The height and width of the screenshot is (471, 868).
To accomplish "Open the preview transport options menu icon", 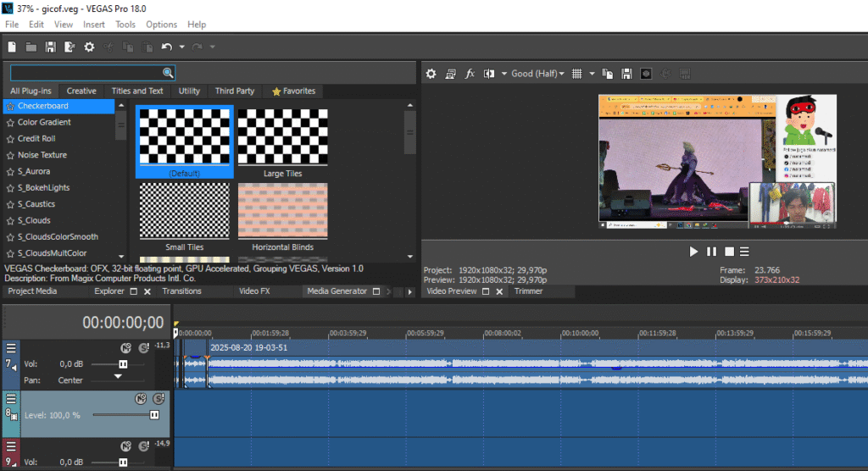I will coord(744,252).
